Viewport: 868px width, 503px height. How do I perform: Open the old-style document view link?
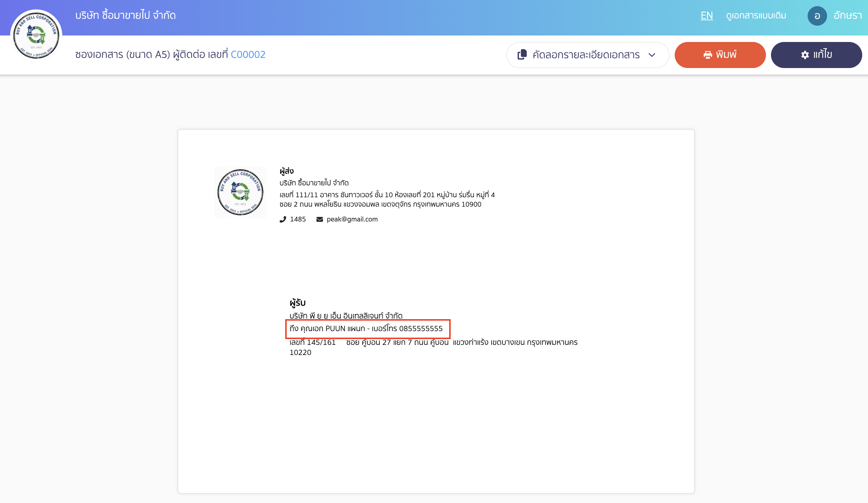[x=756, y=16]
